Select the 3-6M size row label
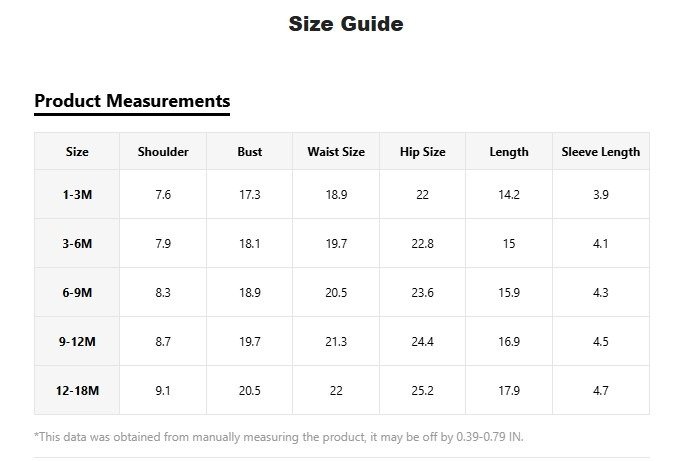This screenshot has width=687, height=461. tap(77, 244)
